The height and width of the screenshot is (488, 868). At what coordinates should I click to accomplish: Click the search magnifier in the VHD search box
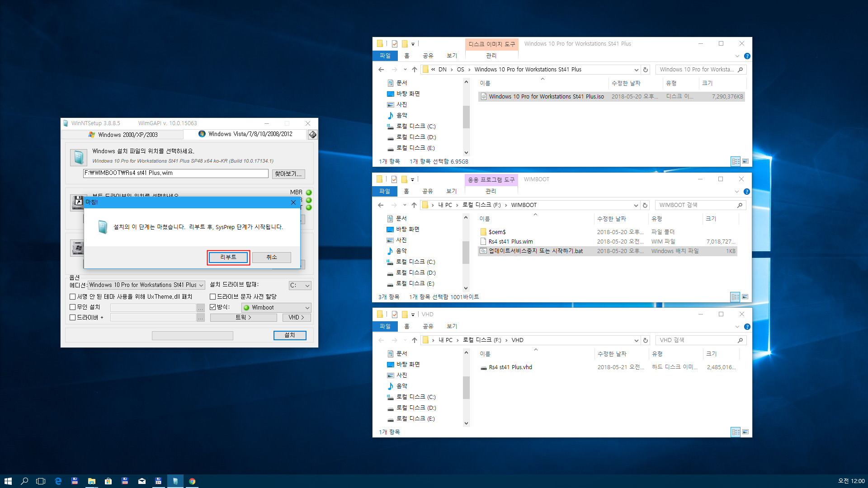coord(740,340)
